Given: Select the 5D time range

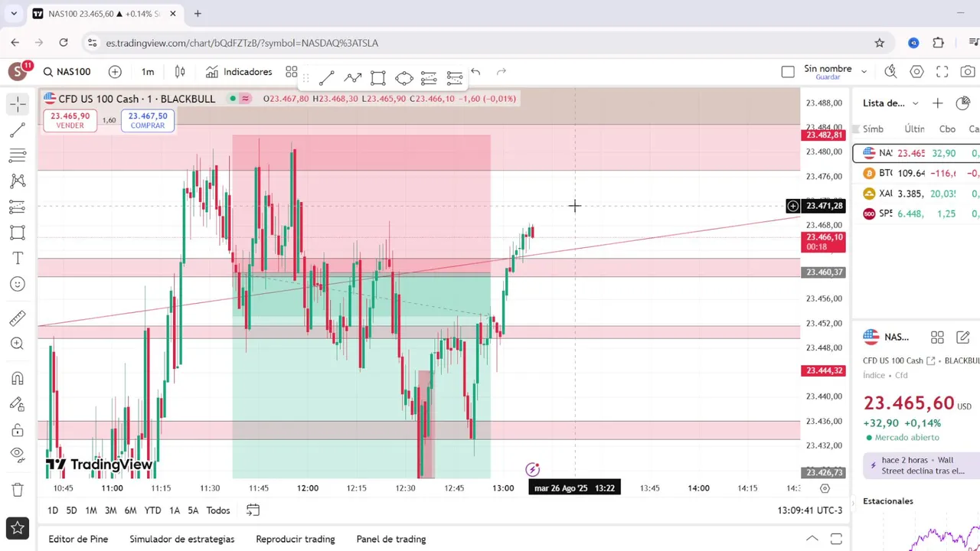Looking at the screenshot, I should tap(71, 510).
